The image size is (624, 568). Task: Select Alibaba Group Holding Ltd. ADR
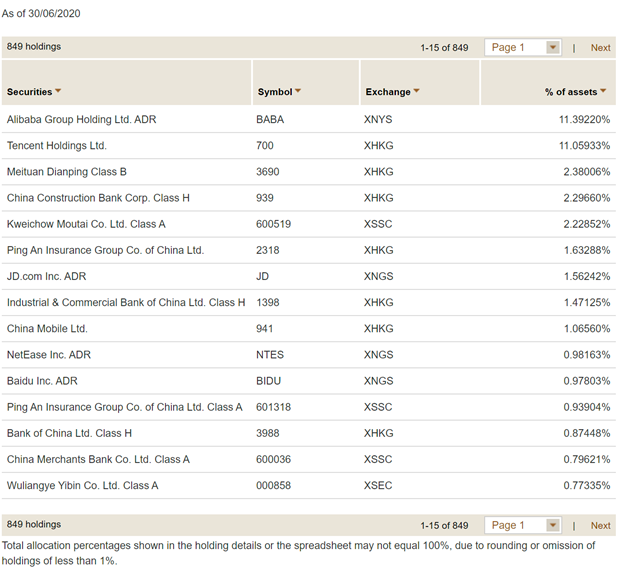point(82,119)
